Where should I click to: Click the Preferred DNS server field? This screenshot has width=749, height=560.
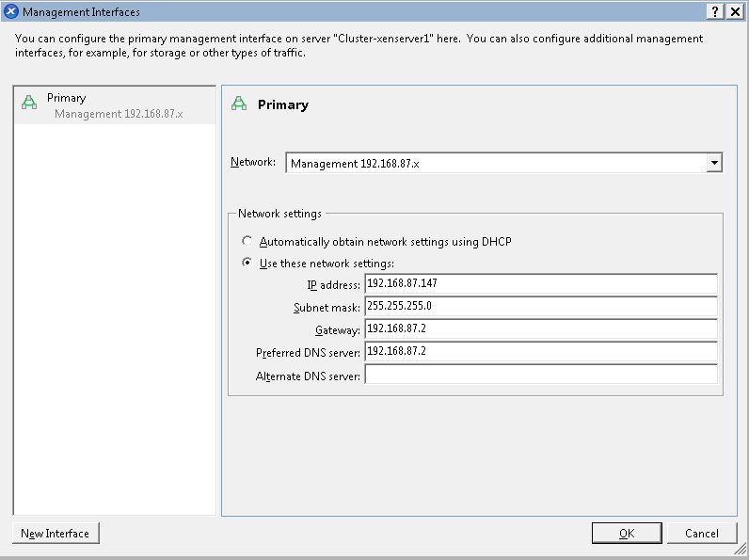point(540,352)
